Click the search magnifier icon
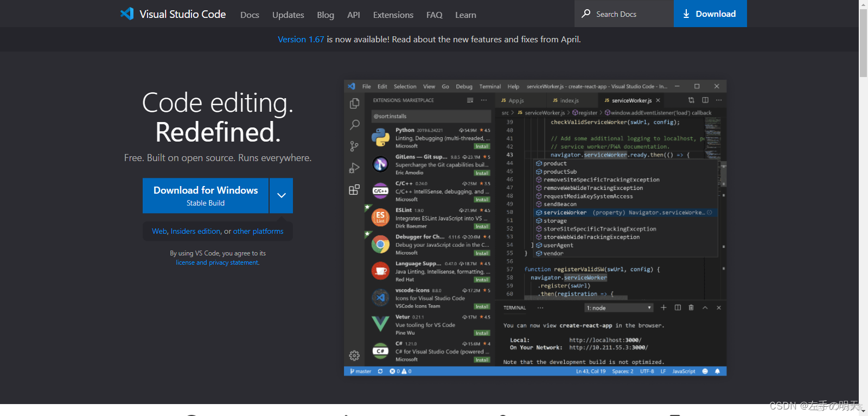The width and height of the screenshot is (868, 416). (x=586, y=14)
